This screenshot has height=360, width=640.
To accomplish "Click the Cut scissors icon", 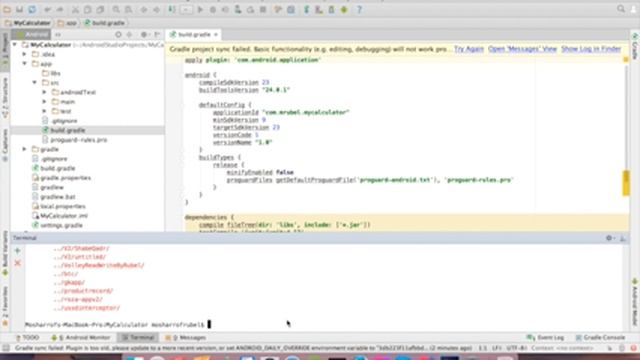I will pos(76,9).
